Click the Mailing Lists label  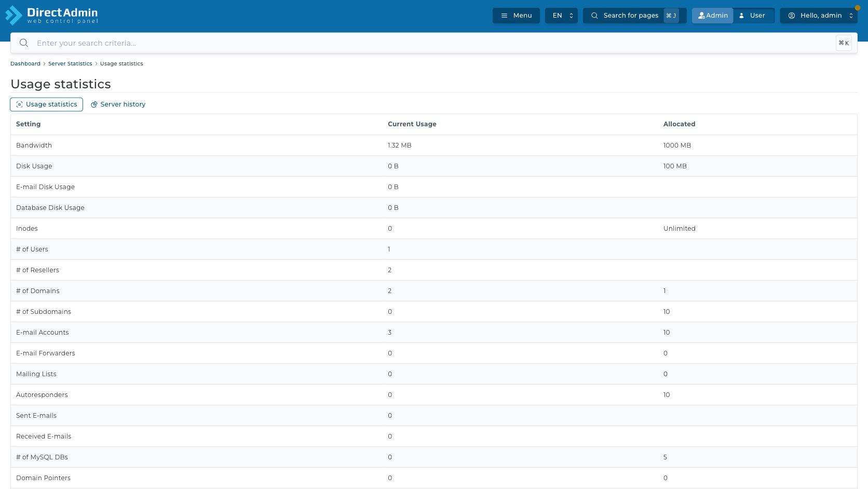[36, 374]
